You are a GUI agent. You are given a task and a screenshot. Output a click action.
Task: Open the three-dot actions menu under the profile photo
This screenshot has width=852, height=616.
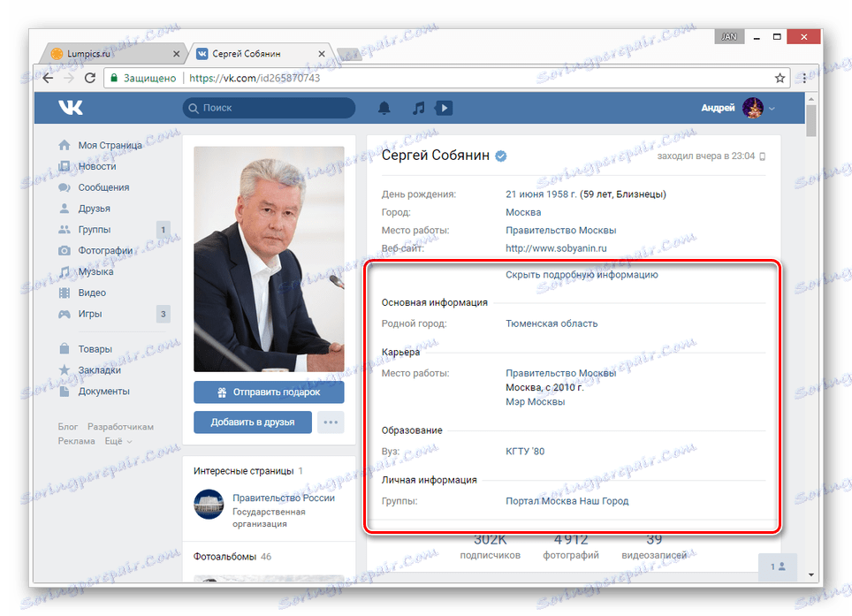pyautogui.click(x=331, y=422)
